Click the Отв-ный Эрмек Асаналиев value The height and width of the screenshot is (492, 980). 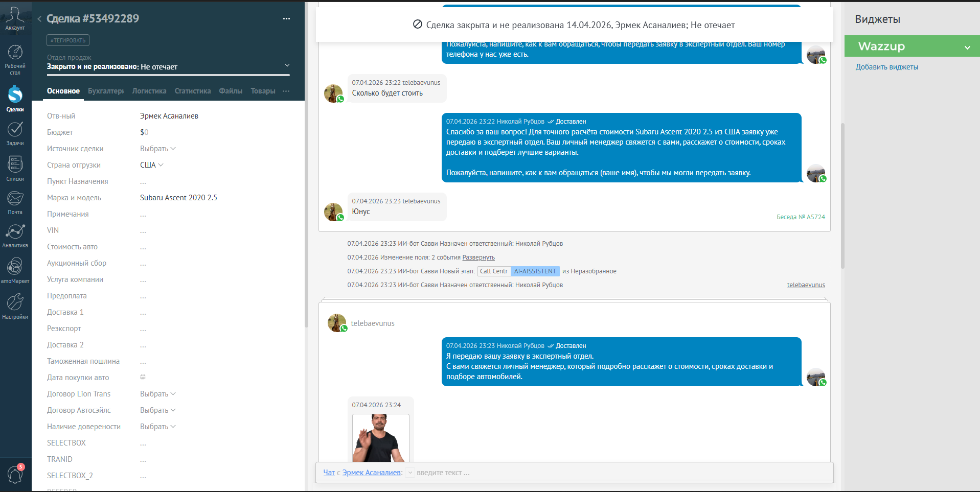[x=169, y=116]
